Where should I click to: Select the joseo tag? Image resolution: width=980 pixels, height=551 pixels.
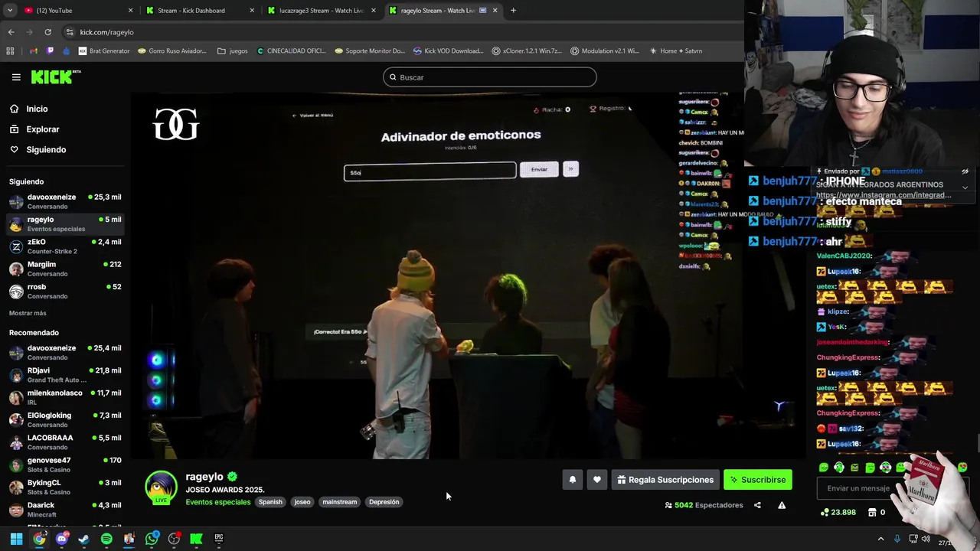pyautogui.click(x=302, y=502)
